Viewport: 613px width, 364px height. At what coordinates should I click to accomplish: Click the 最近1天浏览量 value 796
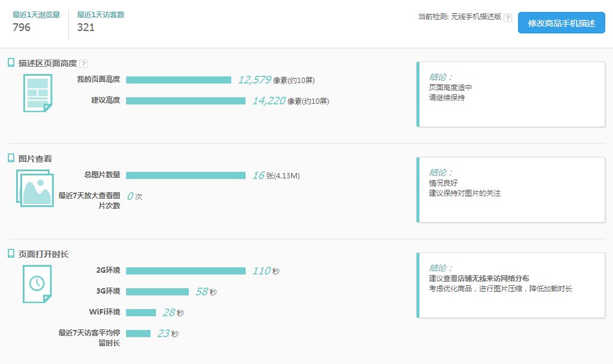coord(22,27)
